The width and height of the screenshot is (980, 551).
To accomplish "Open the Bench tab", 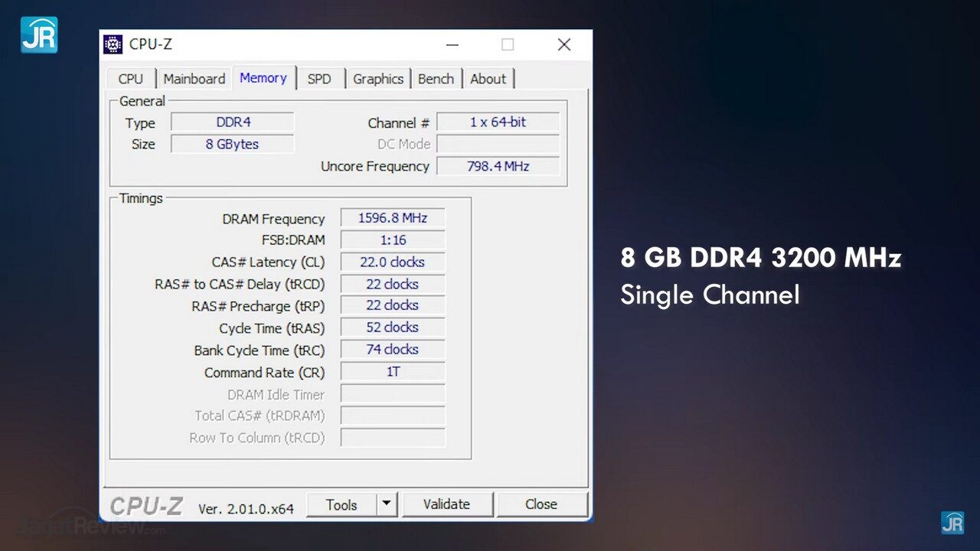I will (x=436, y=79).
